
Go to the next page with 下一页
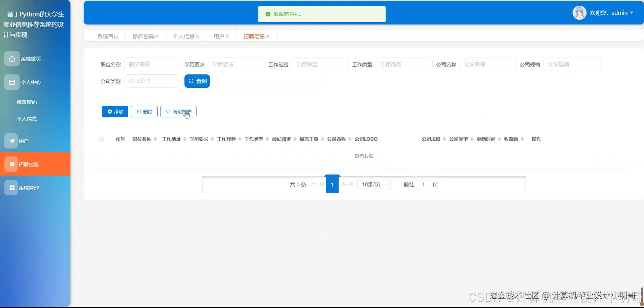[x=348, y=184]
